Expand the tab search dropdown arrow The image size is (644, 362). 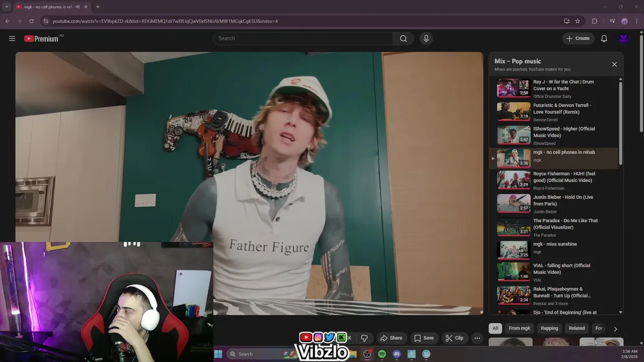[x=6, y=7]
